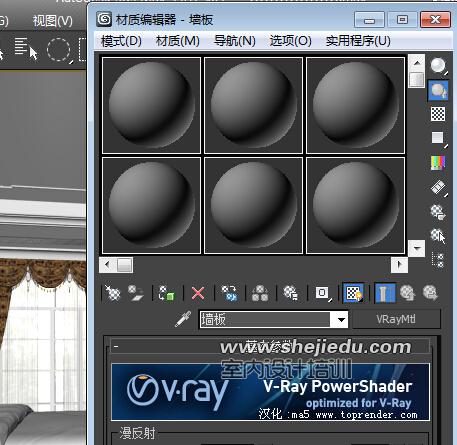Click the vertical scrollbar thumb of samples
Viewport: 457px width, 445px height.
click(x=417, y=80)
